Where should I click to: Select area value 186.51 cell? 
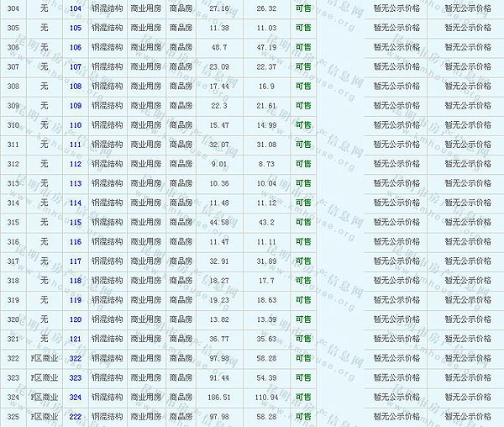click(x=219, y=398)
